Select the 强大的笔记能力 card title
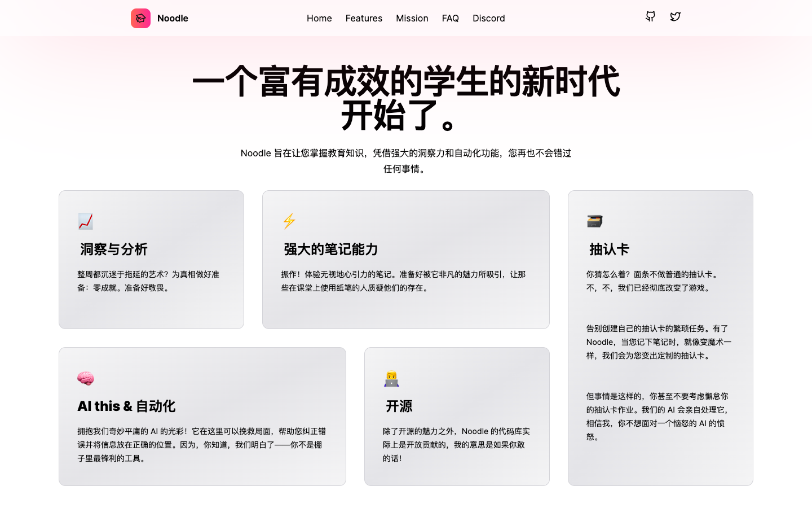 (x=331, y=249)
